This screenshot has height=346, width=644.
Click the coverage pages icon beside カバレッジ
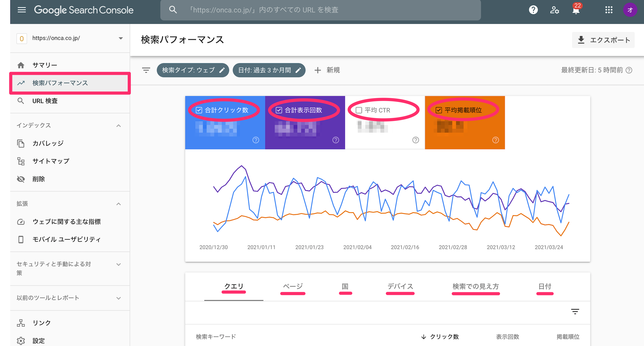pyautogui.click(x=21, y=143)
